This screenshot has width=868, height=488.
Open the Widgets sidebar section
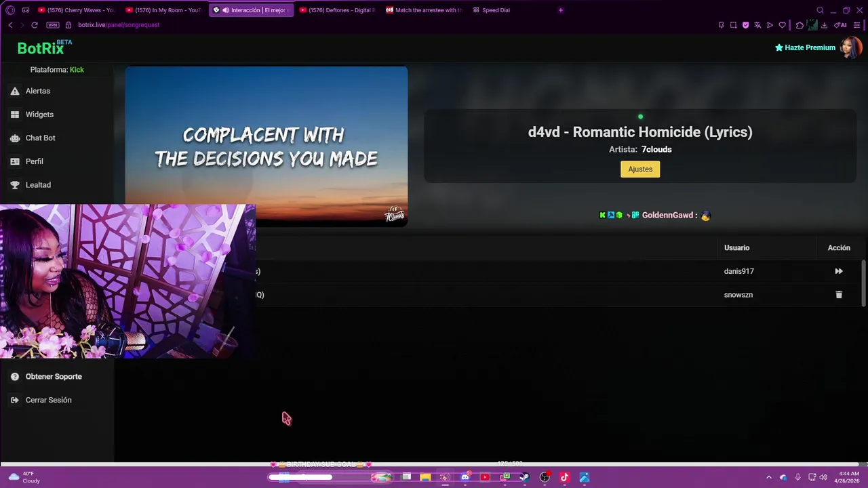point(39,115)
